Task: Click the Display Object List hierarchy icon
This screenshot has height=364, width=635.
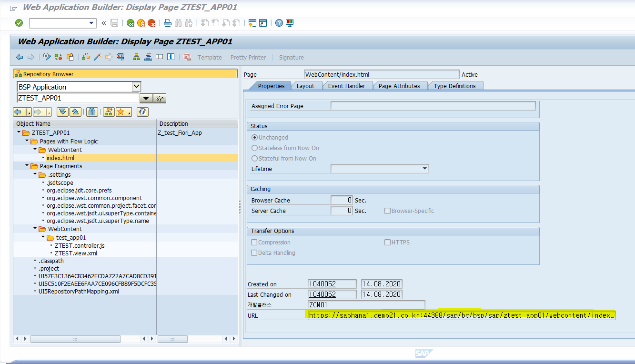Action: [137, 57]
